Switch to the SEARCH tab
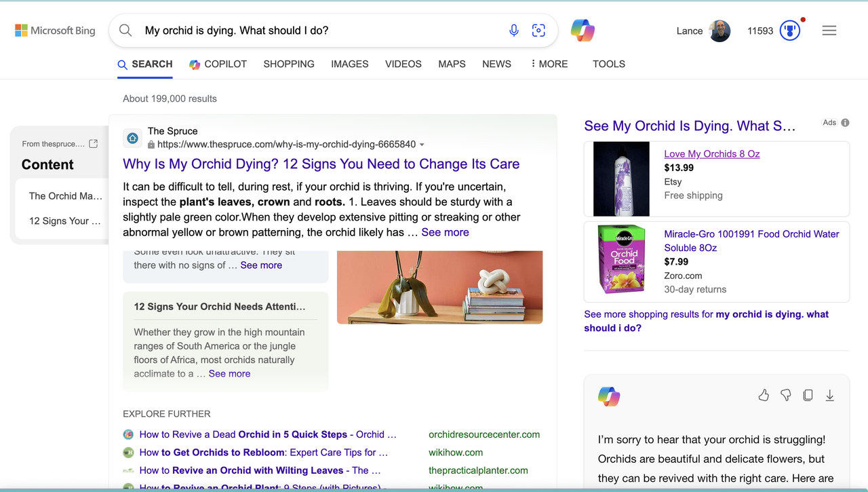 (145, 64)
